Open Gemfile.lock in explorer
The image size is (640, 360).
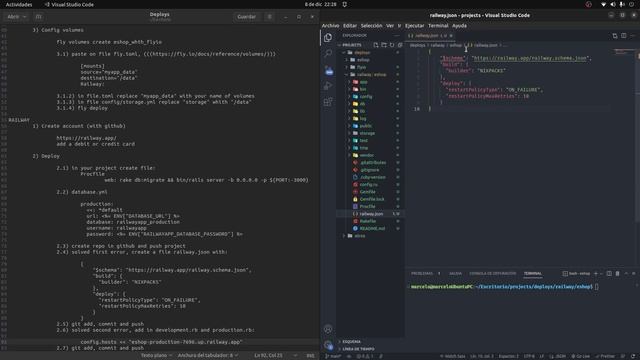[371, 199]
